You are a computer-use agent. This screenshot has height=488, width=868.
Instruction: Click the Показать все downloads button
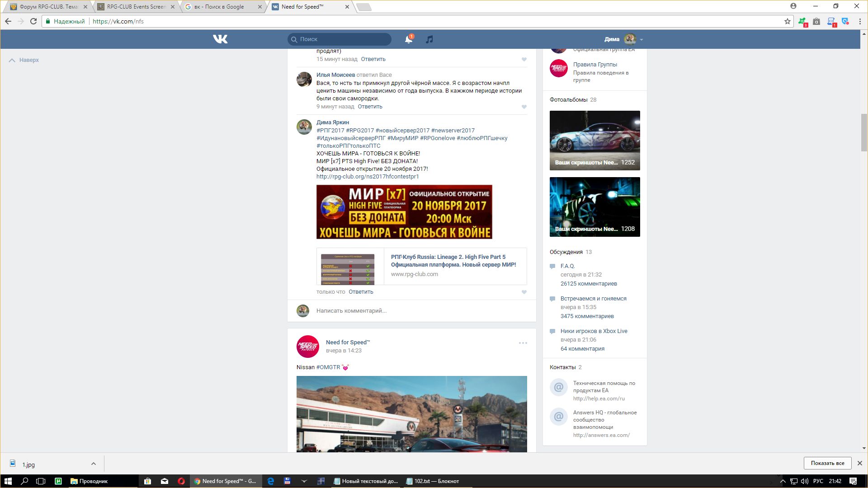click(827, 463)
